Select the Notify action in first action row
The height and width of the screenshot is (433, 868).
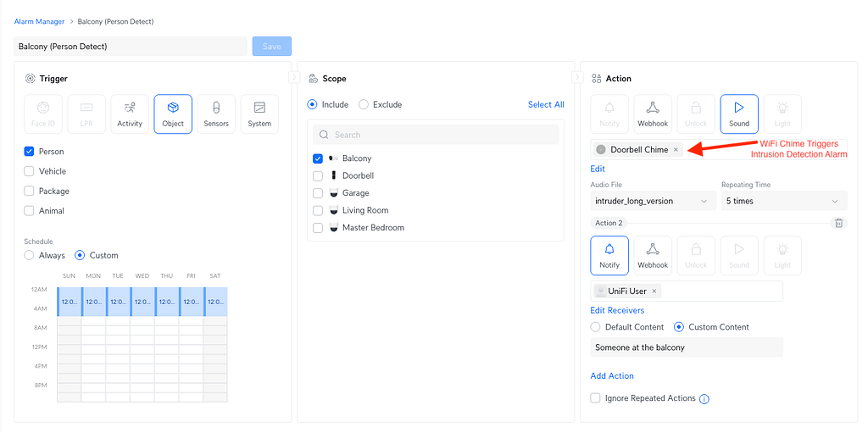609,114
